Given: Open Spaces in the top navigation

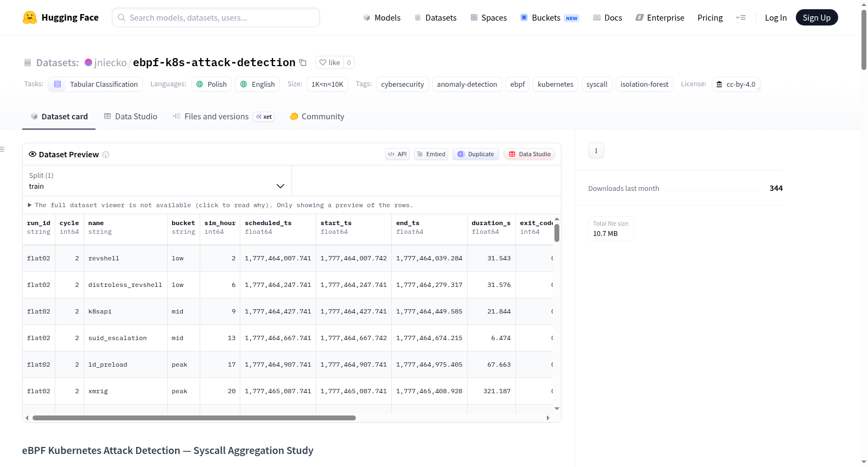Looking at the screenshot, I should pyautogui.click(x=489, y=17).
